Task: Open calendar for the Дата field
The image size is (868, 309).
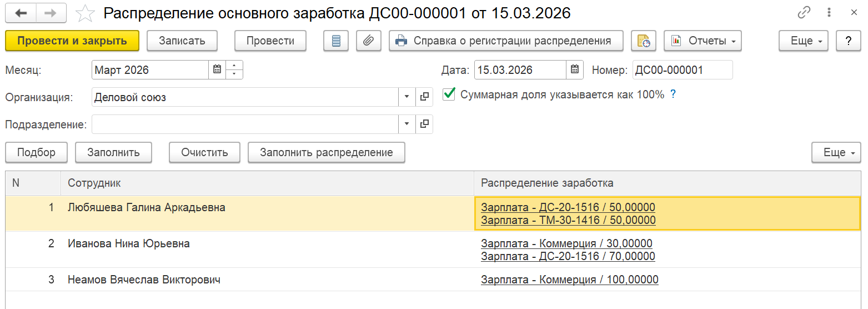Action: click(x=574, y=70)
